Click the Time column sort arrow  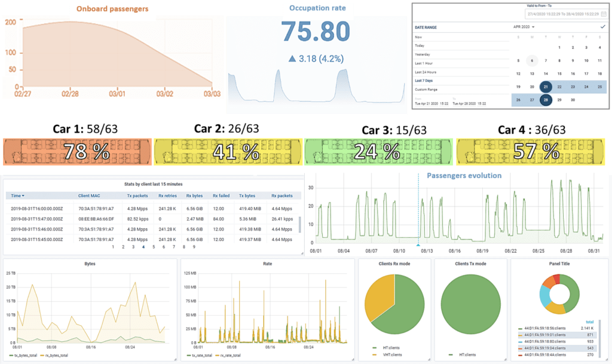point(23,195)
